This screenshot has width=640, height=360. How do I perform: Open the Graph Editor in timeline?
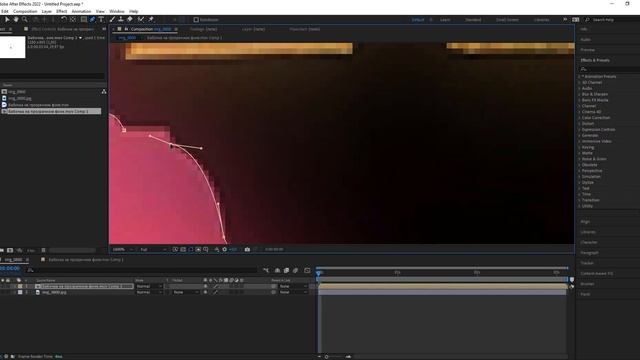307,270
